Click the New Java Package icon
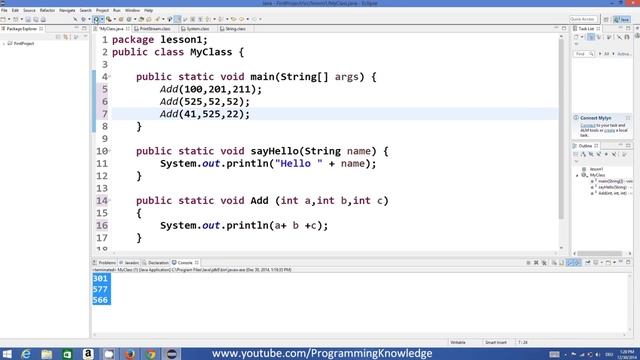 [121, 19]
